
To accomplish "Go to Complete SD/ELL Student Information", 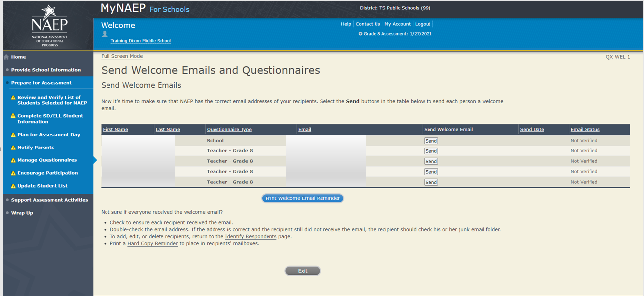I will point(50,119).
